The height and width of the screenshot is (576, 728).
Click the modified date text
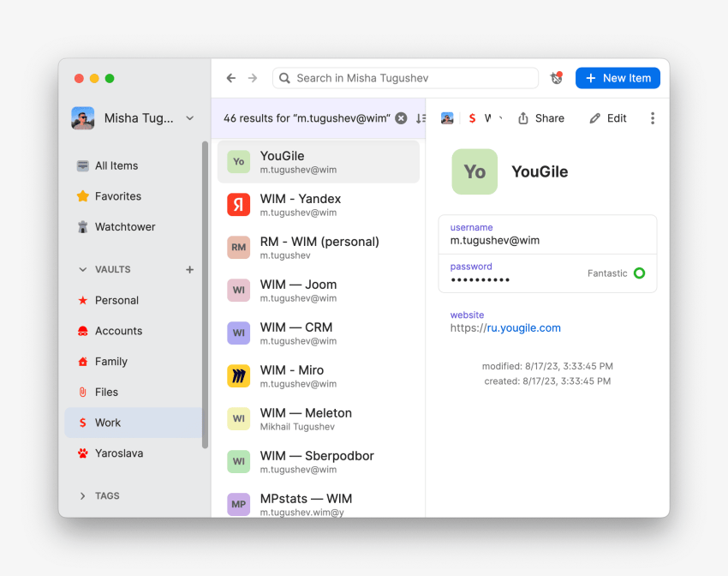tap(547, 367)
